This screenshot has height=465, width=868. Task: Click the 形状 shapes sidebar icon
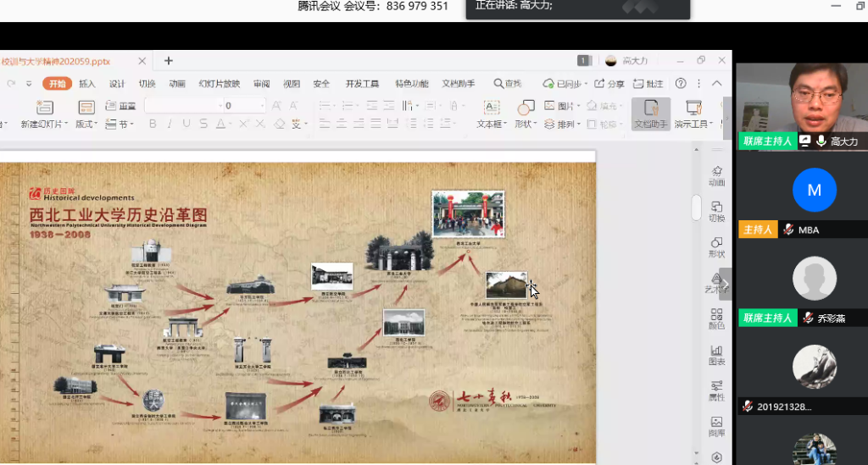point(716,247)
